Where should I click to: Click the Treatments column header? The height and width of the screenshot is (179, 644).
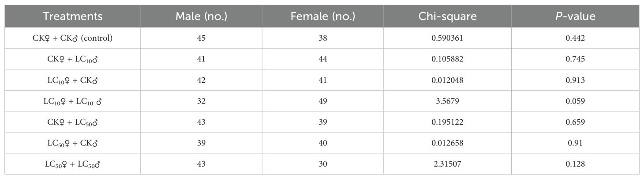[73, 17]
